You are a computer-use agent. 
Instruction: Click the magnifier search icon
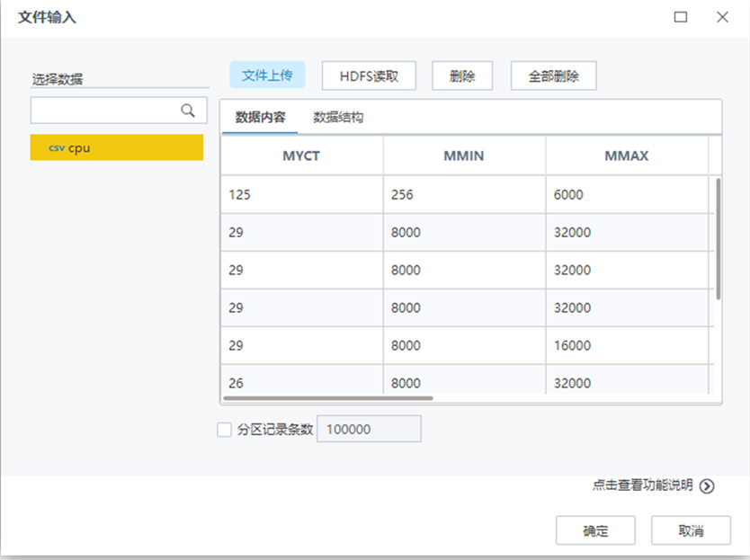[187, 109]
